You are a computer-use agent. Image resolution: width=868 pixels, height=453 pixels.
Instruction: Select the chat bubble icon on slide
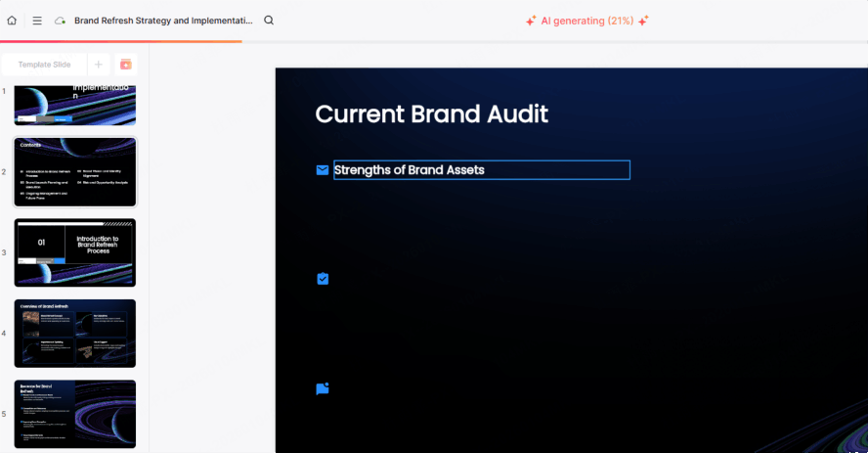coord(323,388)
